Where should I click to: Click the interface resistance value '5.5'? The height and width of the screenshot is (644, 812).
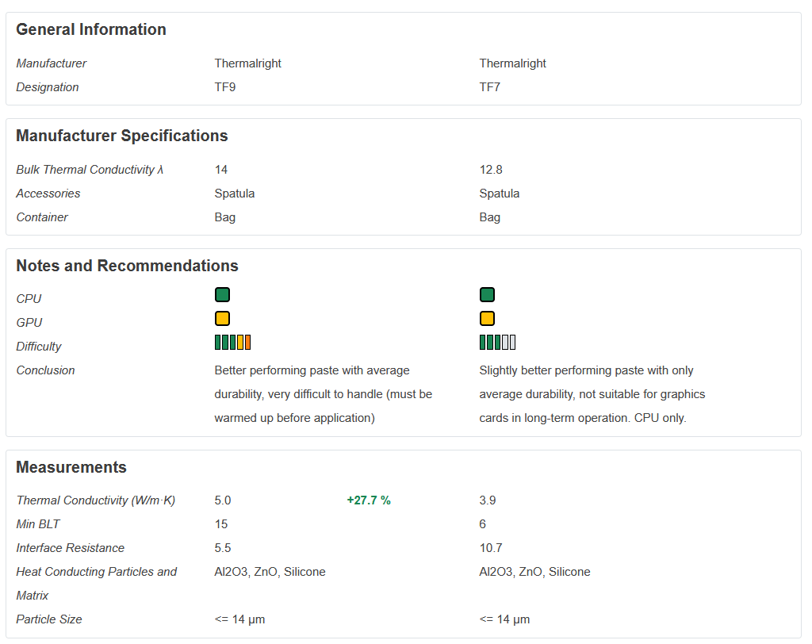(223, 548)
